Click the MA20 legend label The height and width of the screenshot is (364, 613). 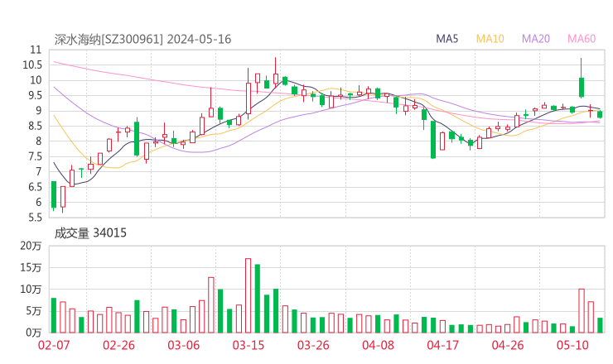point(536,39)
